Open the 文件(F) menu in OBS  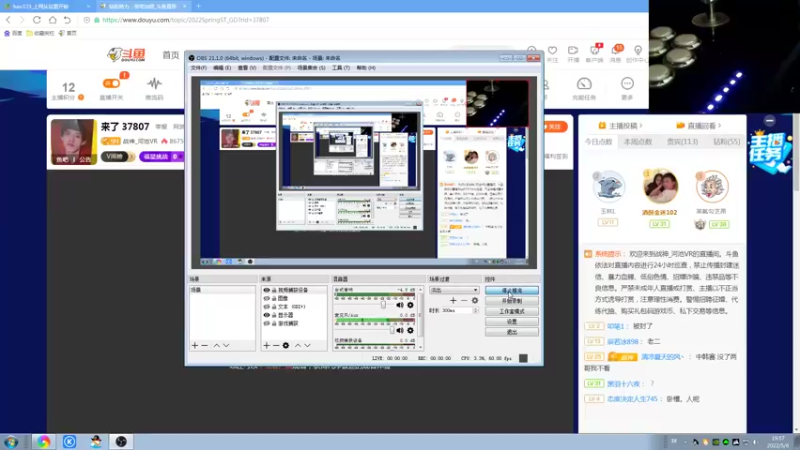pos(198,68)
